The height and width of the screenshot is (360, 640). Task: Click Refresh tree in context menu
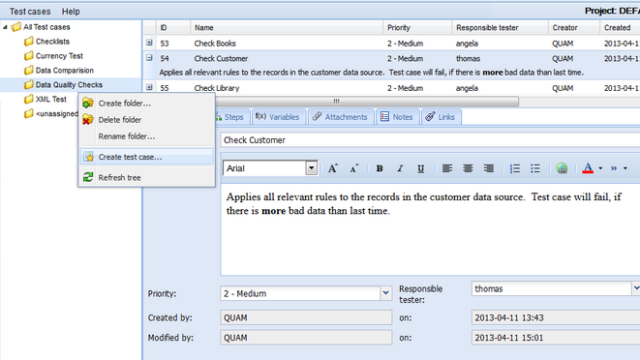[147, 178]
